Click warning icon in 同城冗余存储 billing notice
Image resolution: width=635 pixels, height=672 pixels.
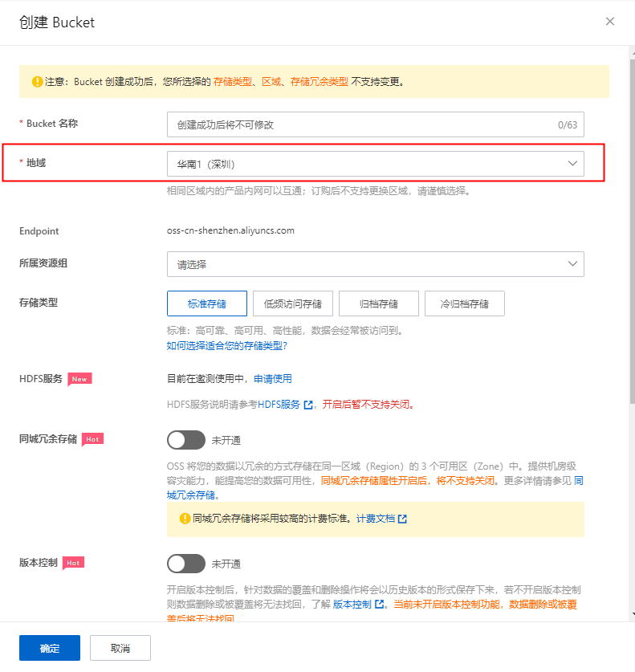(185, 519)
